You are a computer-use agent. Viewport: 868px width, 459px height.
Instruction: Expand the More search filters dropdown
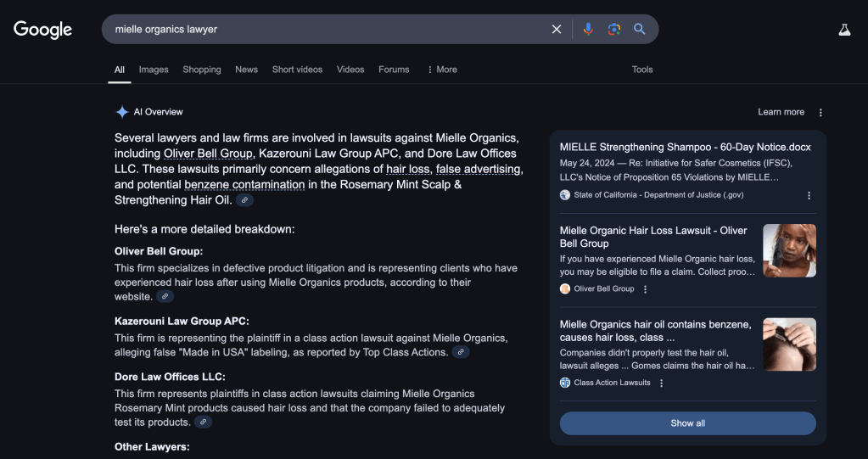point(441,70)
